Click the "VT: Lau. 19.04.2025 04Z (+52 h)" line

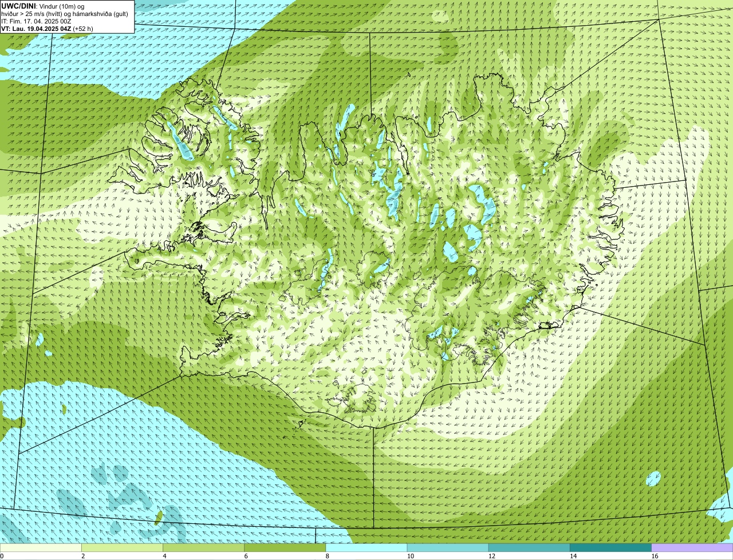47,28
